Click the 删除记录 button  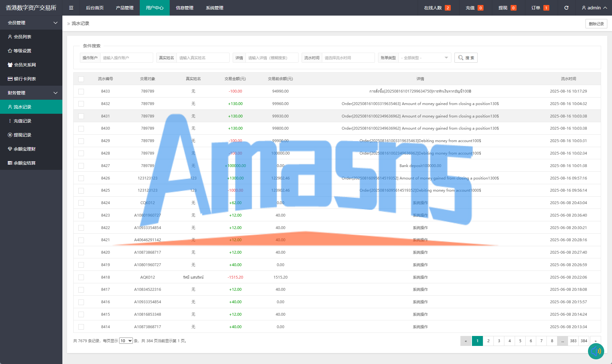596,24
